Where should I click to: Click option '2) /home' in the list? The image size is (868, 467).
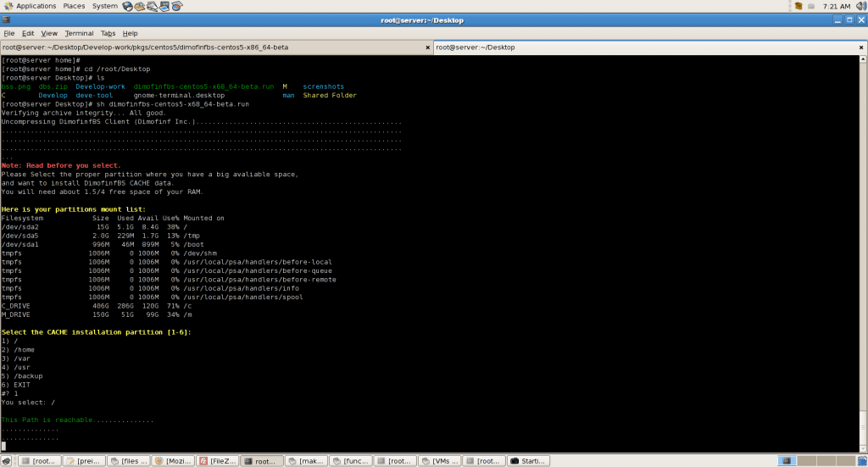[x=18, y=350]
